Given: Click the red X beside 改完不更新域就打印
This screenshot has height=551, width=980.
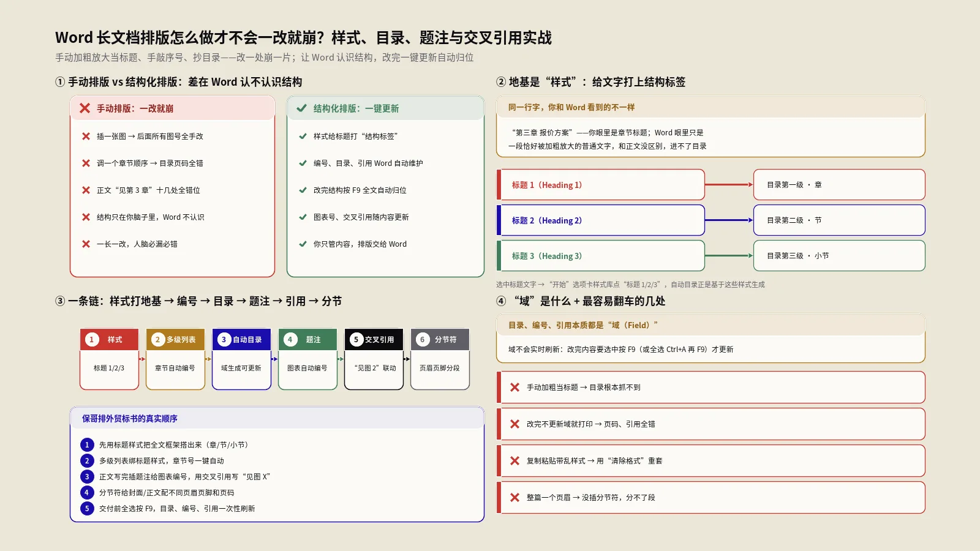Looking at the screenshot, I should coord(515,424).
